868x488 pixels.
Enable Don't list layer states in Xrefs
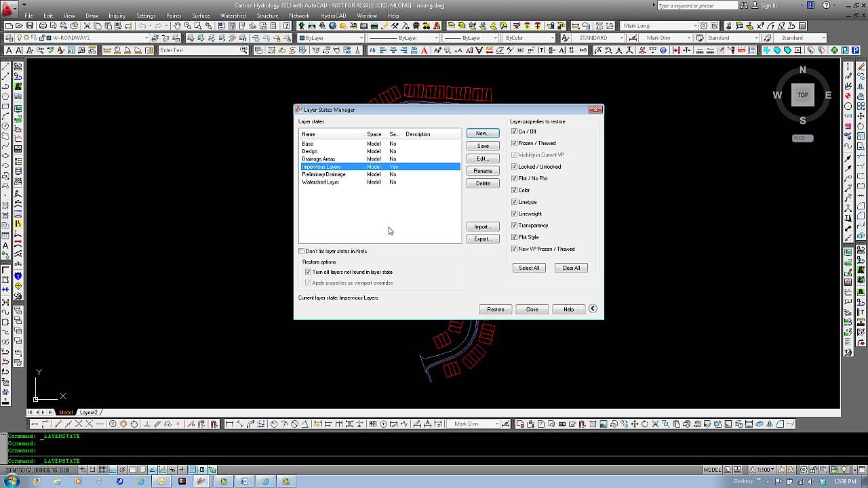tap(302, 251)
